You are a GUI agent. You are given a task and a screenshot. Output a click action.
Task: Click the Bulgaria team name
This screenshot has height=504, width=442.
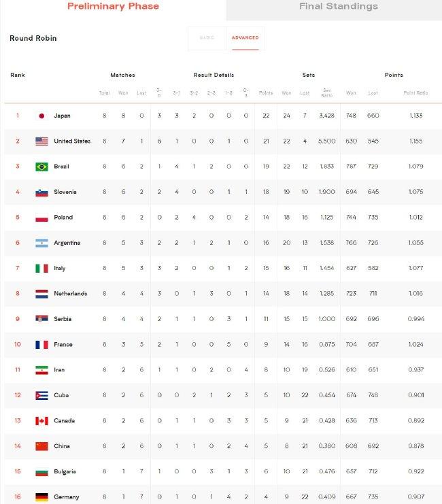pyautogui.click(x=65, y=471)
